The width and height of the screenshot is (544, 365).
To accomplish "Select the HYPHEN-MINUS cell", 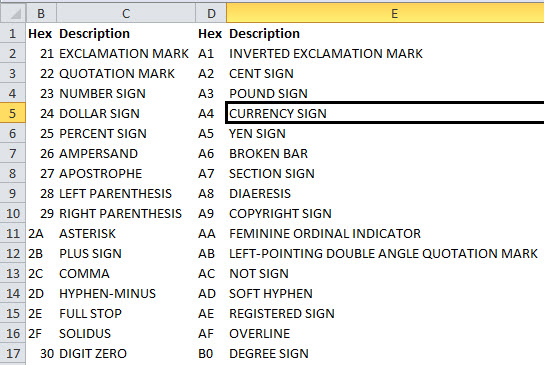I will pyautogui.click(x=126, y=293).
